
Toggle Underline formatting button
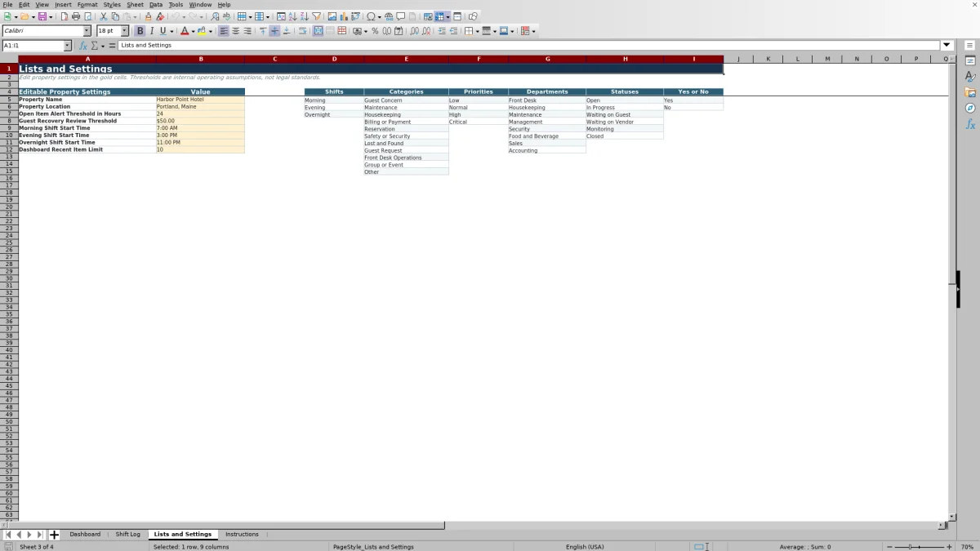coord(163,31)
